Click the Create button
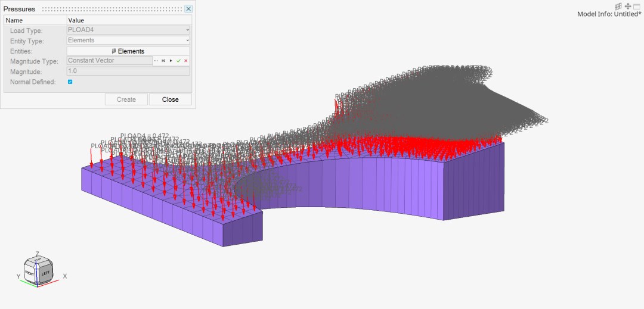Screen dimensions: 644x309 (x=126, y=99)
